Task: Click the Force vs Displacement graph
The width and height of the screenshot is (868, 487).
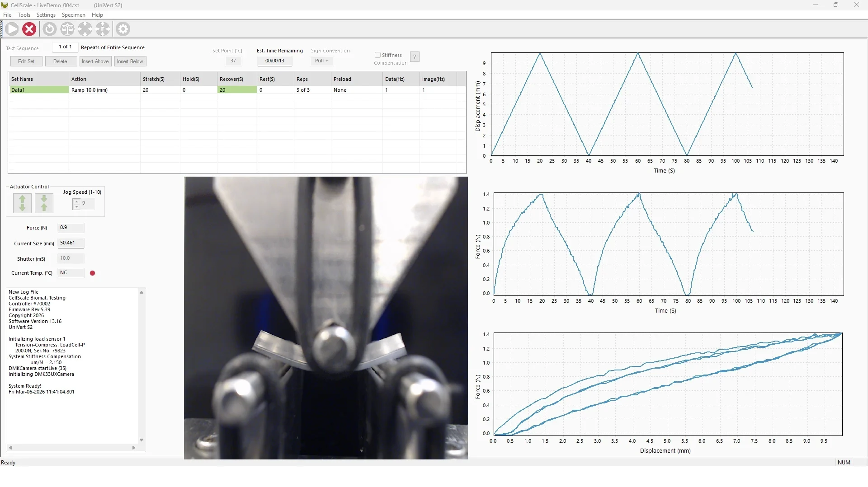Action: pos(668,384)
